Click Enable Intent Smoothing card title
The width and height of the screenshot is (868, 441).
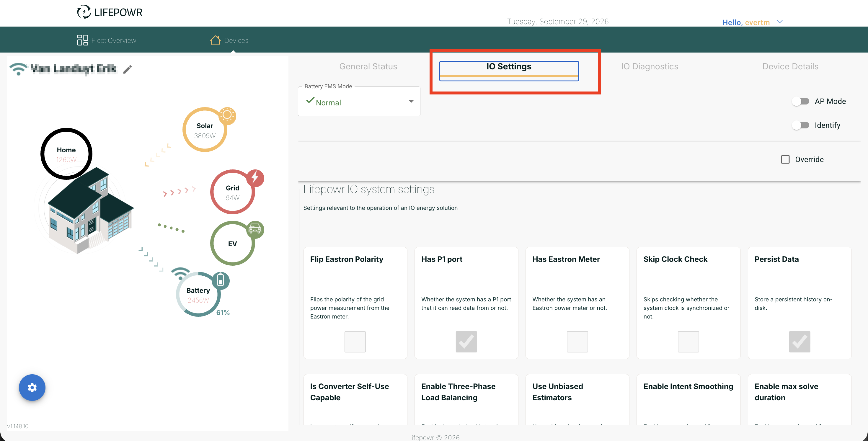688,386
